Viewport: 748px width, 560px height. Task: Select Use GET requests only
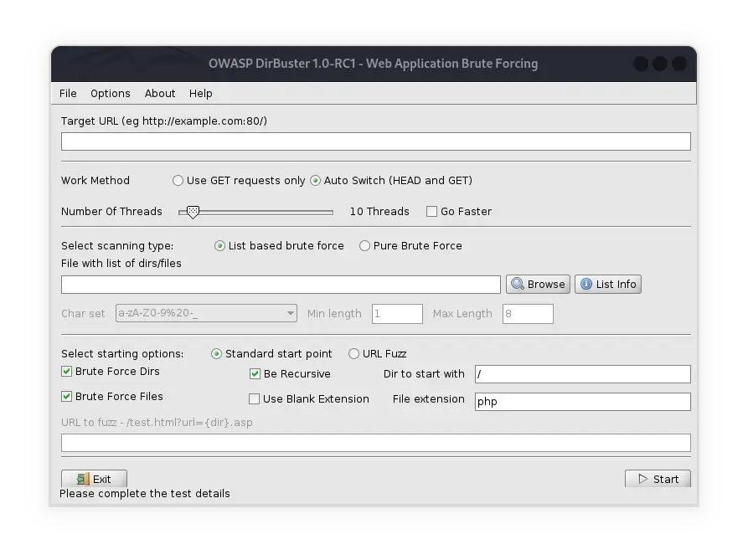(178, 181)
